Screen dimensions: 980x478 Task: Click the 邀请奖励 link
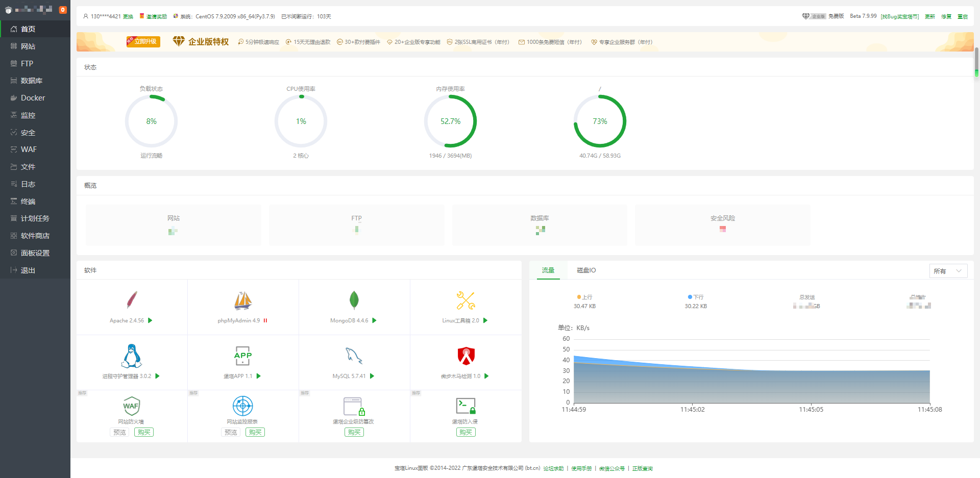[157, 17]
